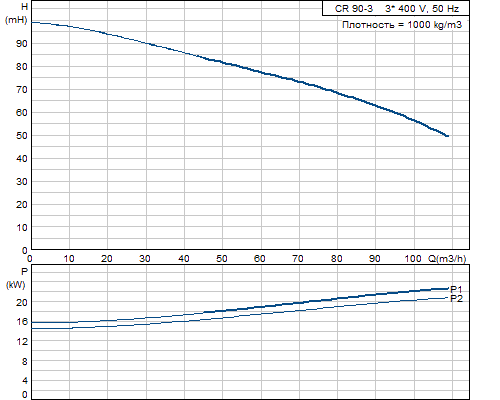Click the 90 tick on the head axis
The image size is (500, 400).
[x=22, y=44]
